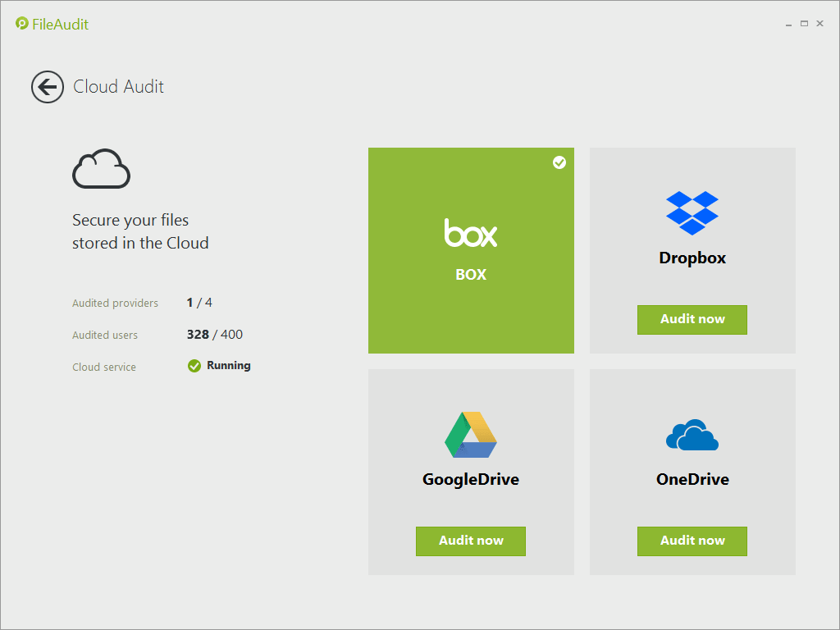The height and width of the screenshot is (630, 840).
Task: Click the OneDrive cloud logo
Action: [692, 435]
